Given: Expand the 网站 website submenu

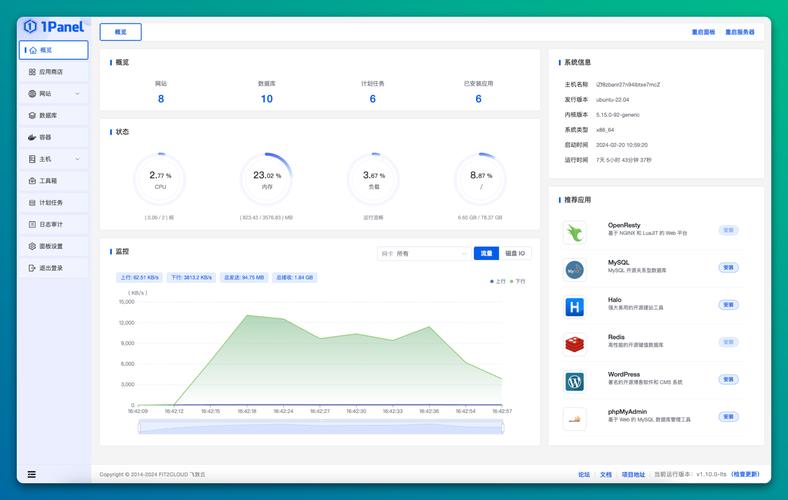Looking at the screenshot, I should [77, 94].
